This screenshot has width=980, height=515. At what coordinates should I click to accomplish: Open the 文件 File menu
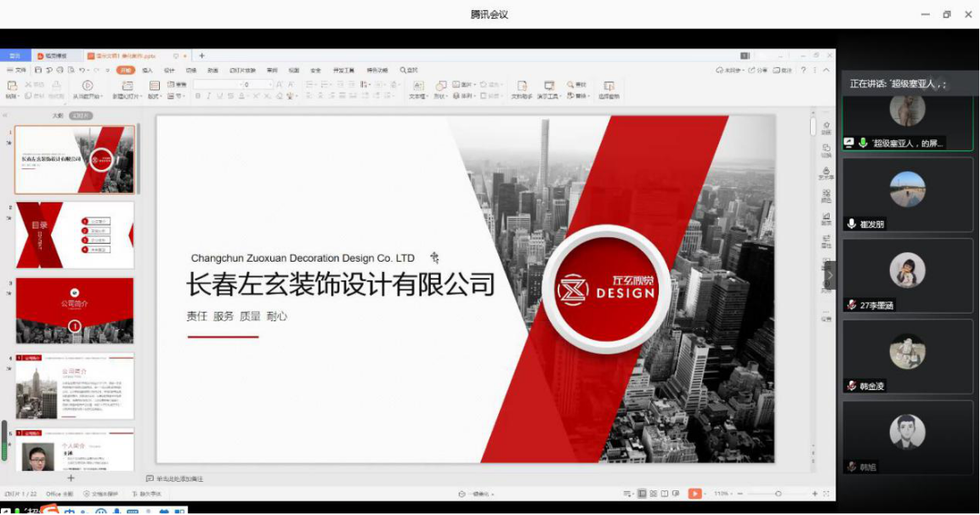(18, 70)
